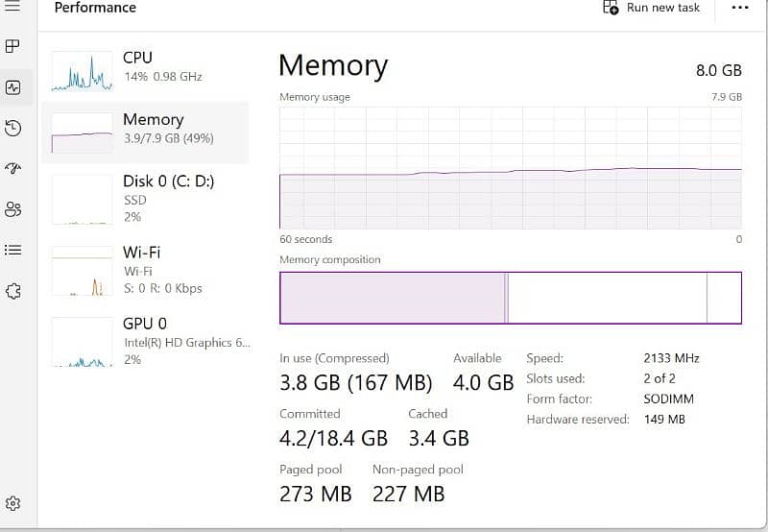Click the Memory usage graph
This screenshot has width=768, height=532.
[510, 168]
